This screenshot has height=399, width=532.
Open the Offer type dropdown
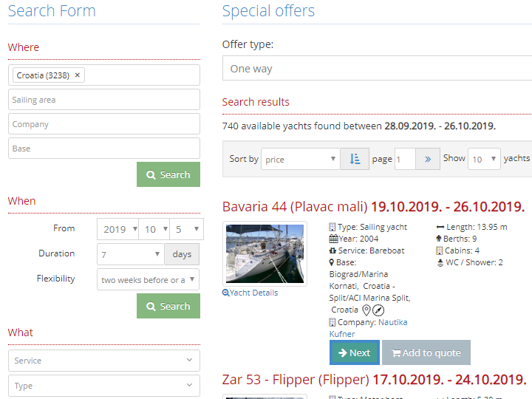(377, 69)
